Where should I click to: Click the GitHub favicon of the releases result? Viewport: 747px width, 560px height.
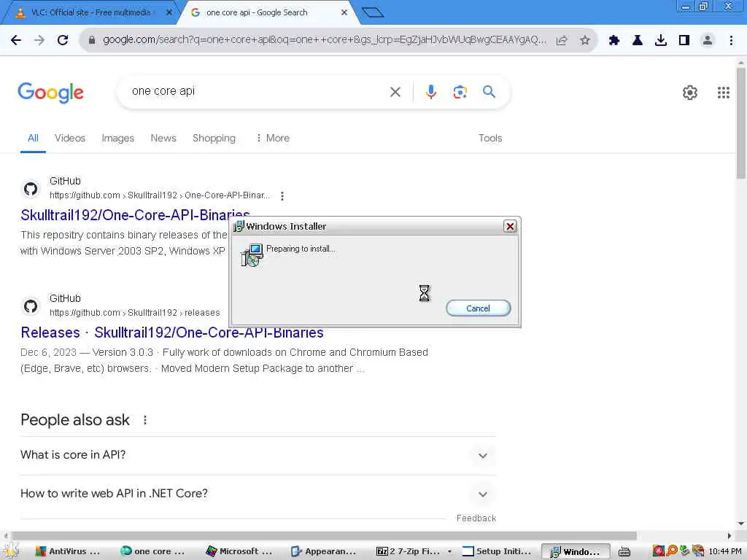coord(31,306)
